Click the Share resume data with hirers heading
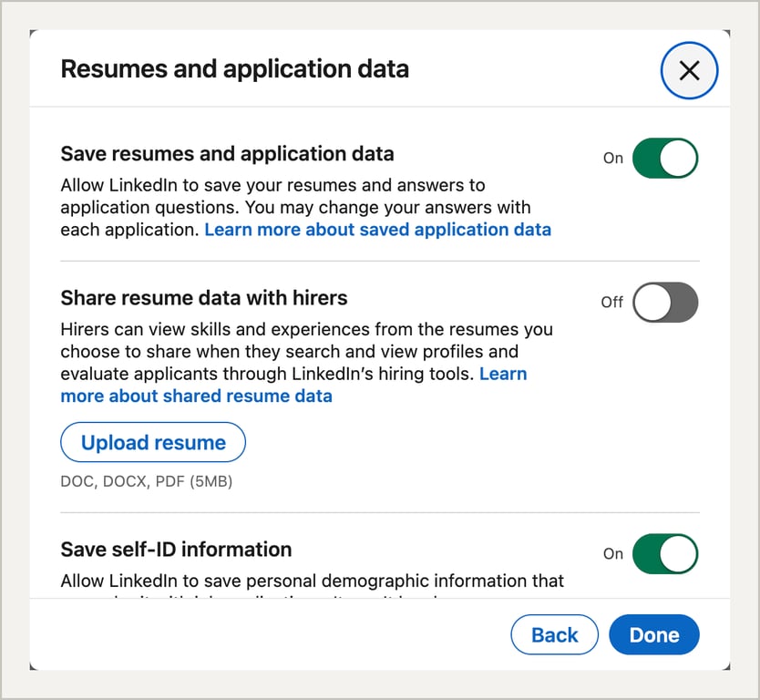The height and width of the screenshot is (700, 760). coord(204,298)
